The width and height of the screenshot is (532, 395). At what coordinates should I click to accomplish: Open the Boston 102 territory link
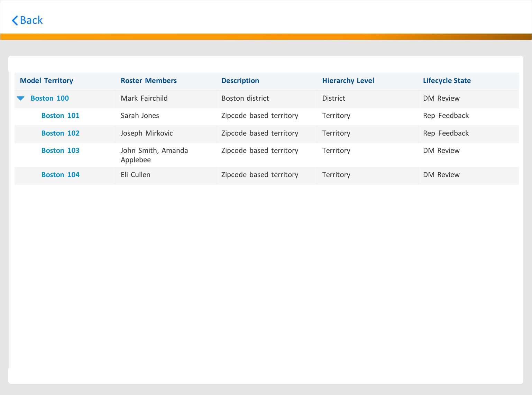pyautogui.click(x=60, y=134)
